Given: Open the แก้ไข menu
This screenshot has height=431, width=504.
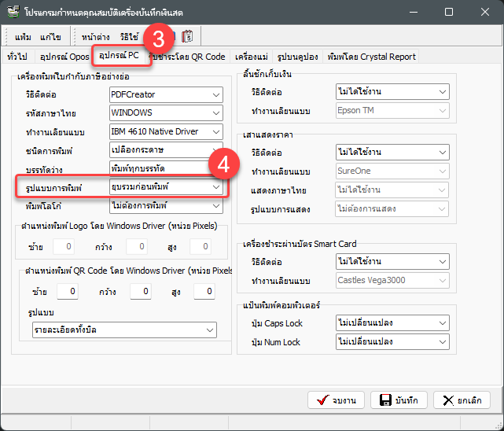Looking at the screenshot, I should point(50,37).
